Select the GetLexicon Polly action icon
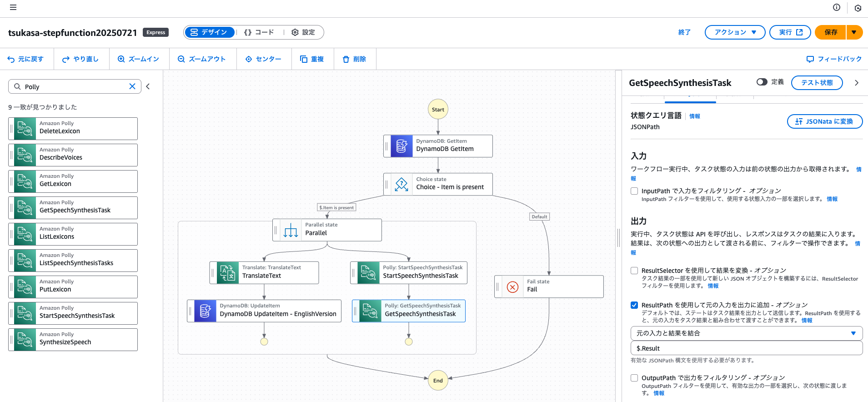 [x=25, y=181]
